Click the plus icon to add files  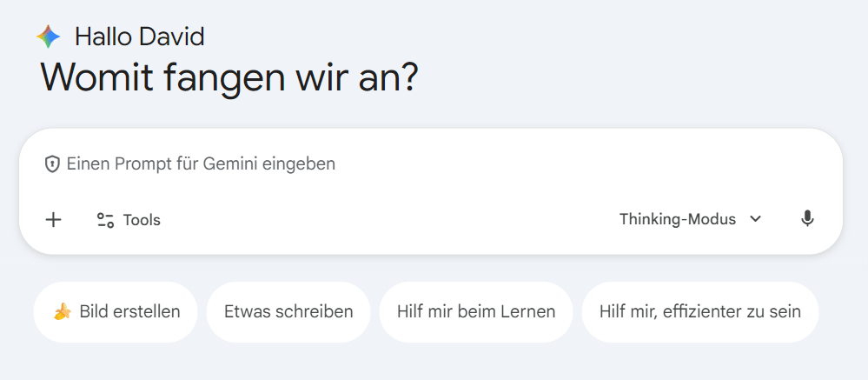click(x=54, y=220)
